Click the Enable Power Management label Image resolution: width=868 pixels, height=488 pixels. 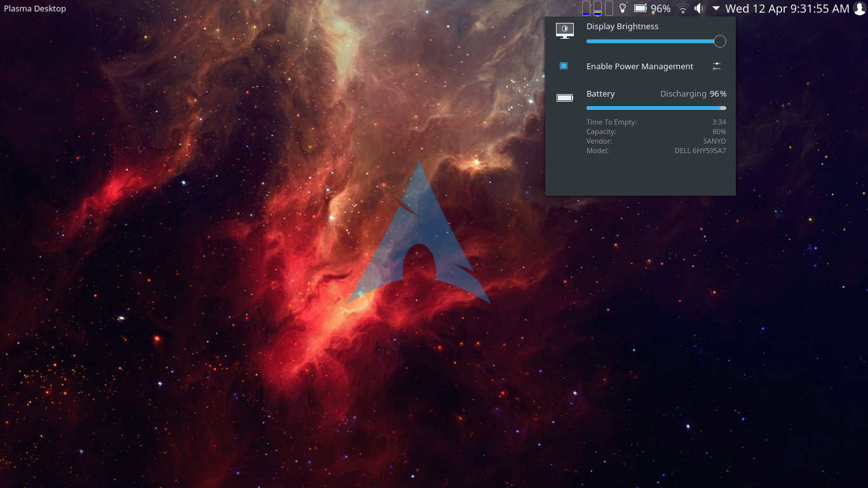coord(640,66)
